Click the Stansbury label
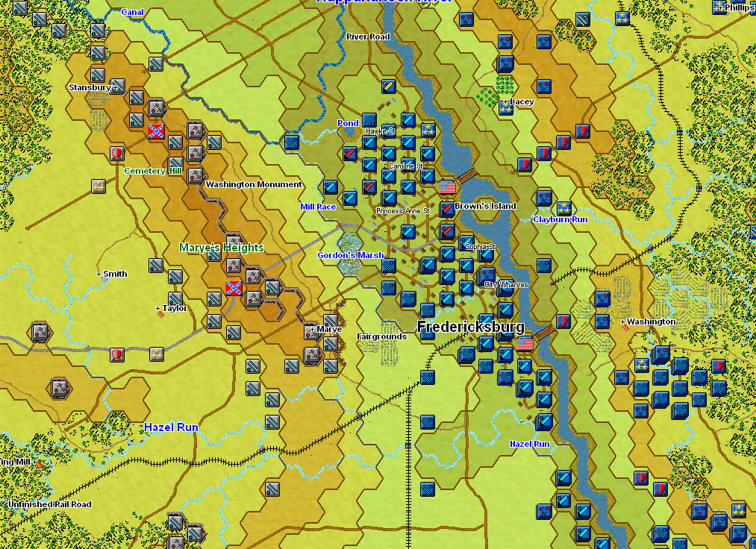Image resolution: width=756 pixels, height=549 pixels. (90, 87)
